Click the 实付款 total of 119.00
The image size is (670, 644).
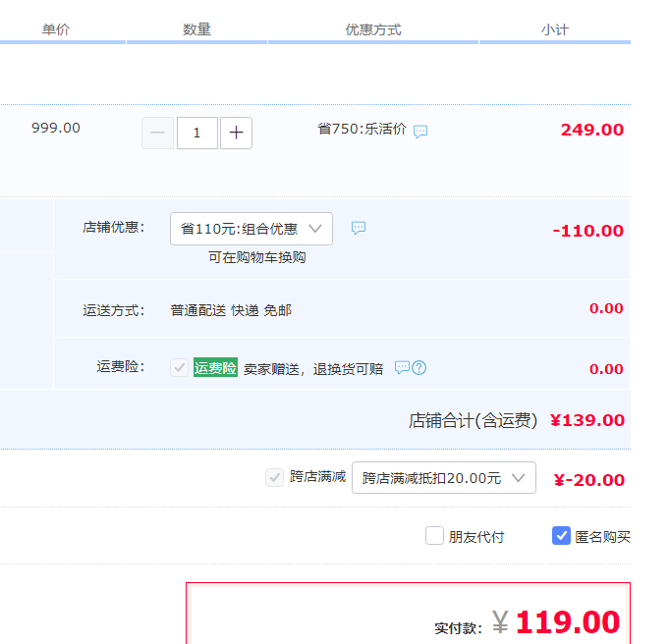567,622
